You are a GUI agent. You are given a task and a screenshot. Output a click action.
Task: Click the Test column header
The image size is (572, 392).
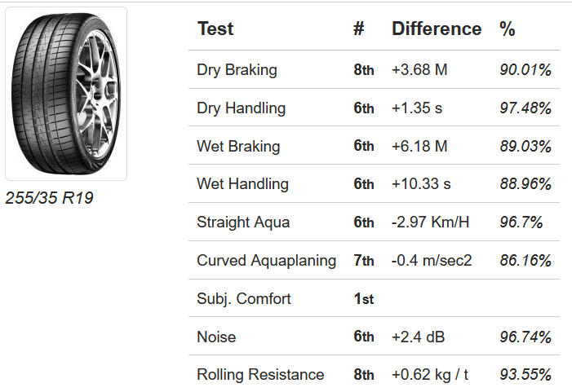(215, 29)
